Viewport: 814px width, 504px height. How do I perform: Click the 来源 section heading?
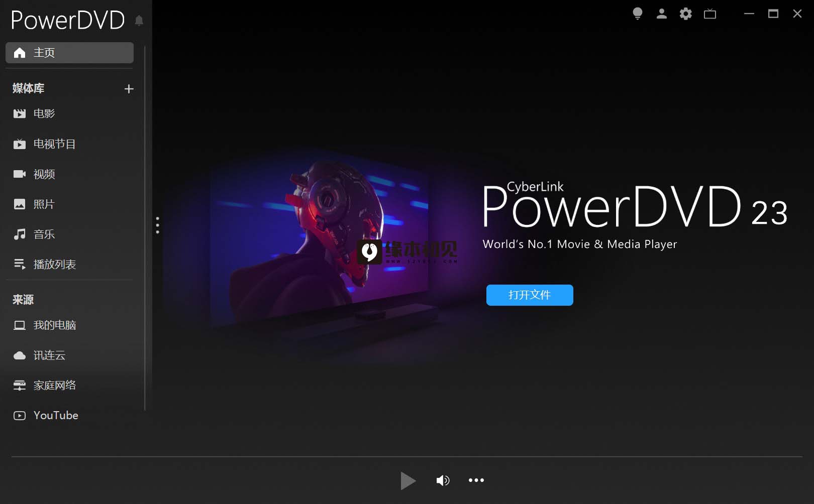coord(23,300)
